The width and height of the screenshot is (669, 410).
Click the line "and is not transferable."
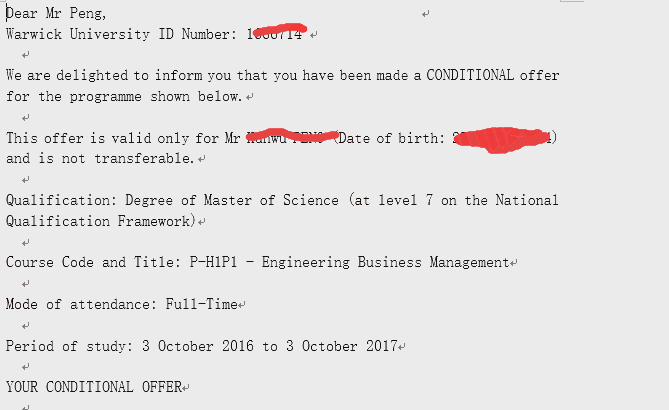click(100, 159)
